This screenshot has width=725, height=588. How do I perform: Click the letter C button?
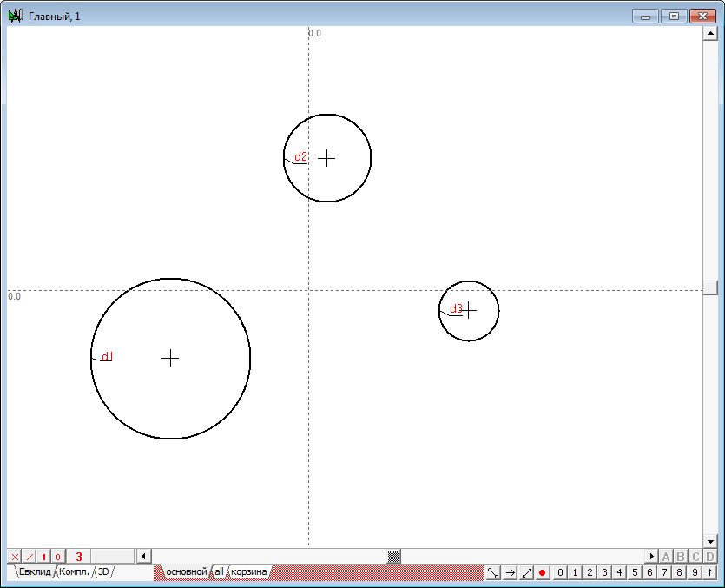coord(695,557)
